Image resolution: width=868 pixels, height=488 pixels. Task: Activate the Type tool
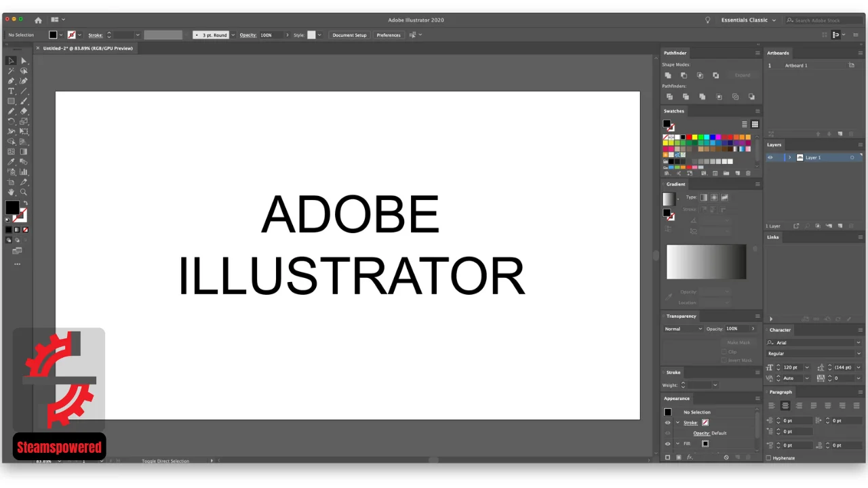point(11,91)
